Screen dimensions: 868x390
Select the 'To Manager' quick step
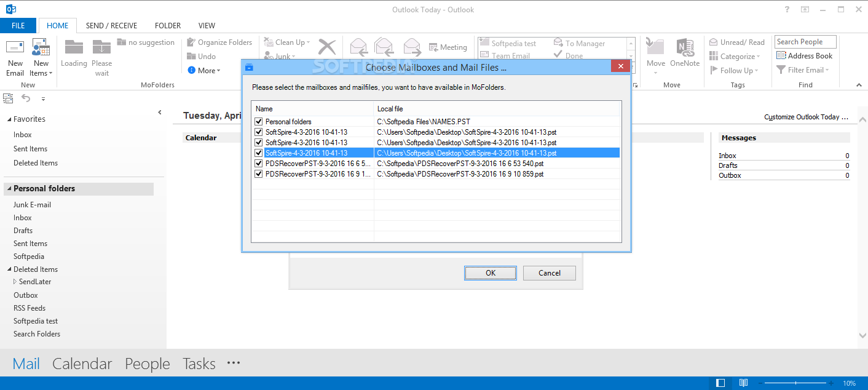[580, 44]
